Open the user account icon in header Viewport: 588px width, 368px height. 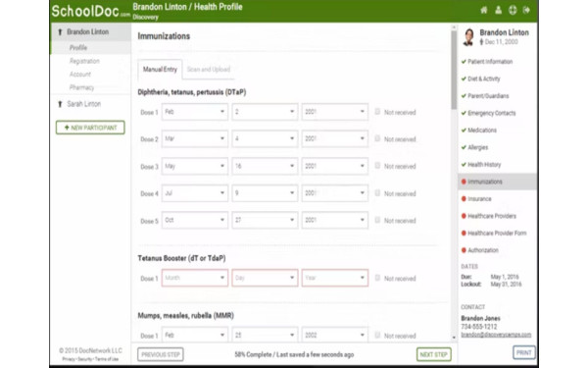click(499, 10)
